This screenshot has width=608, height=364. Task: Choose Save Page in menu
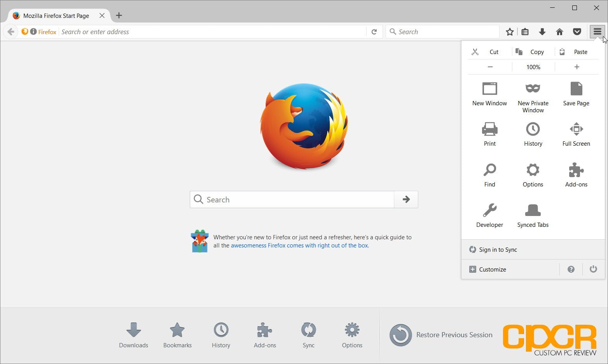(x=576, y=94)
